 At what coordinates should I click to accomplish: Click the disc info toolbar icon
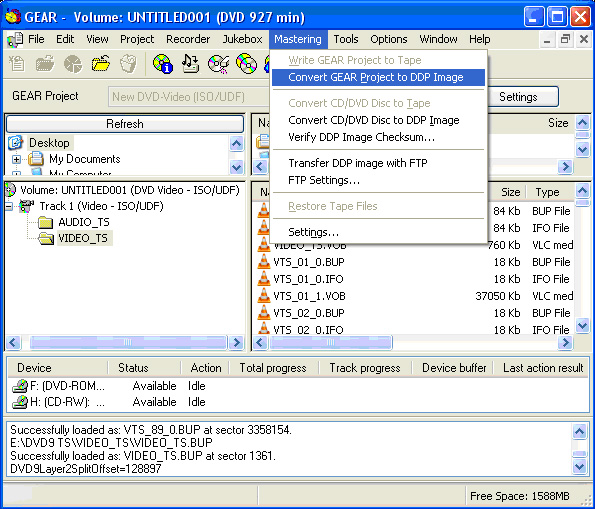tap(163, 63)
